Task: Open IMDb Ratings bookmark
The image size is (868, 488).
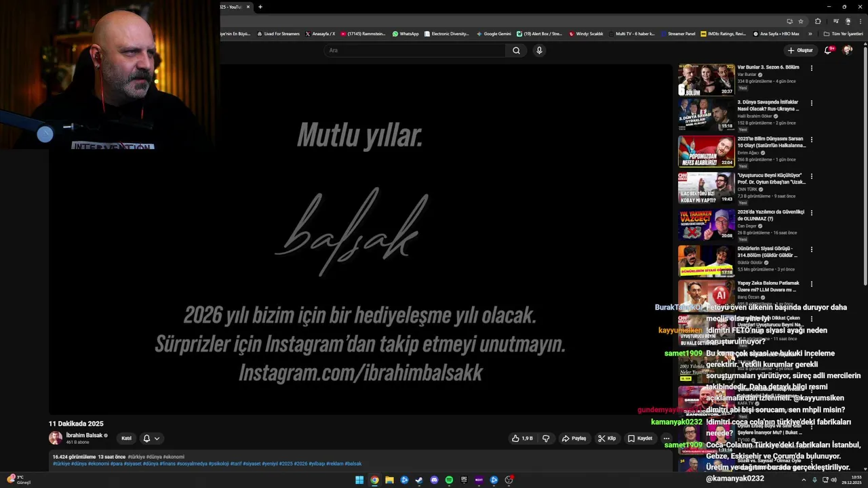Action: pyautogui.click(x=723, y=33)
